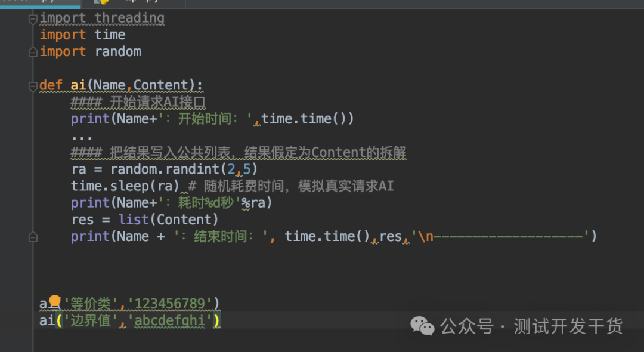644x352 pixels.
Task: Click the import time statement
Action: coord(82,35)
